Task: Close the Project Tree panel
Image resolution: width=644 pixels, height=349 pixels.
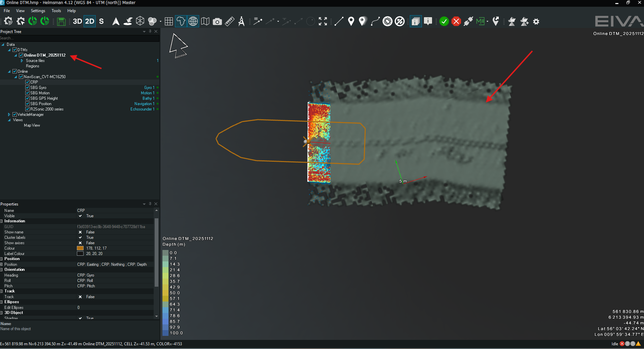Action: (156, 32)
